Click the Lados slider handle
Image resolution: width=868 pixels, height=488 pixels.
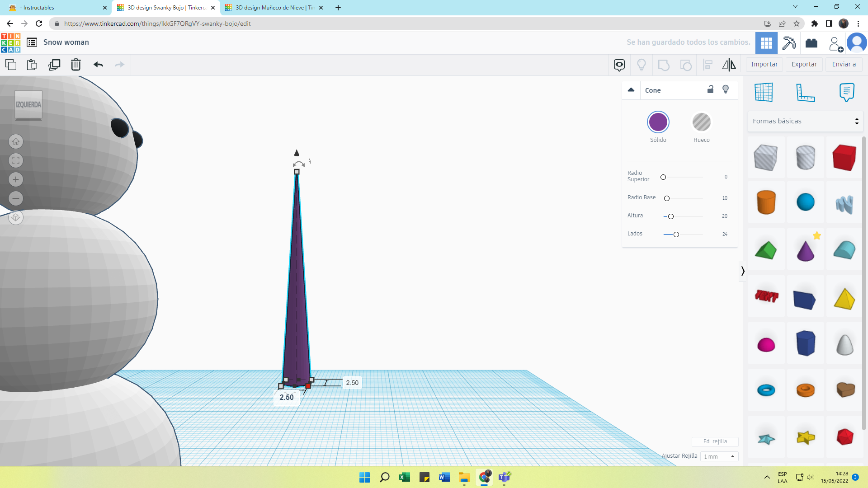click(x=676, y=235)
